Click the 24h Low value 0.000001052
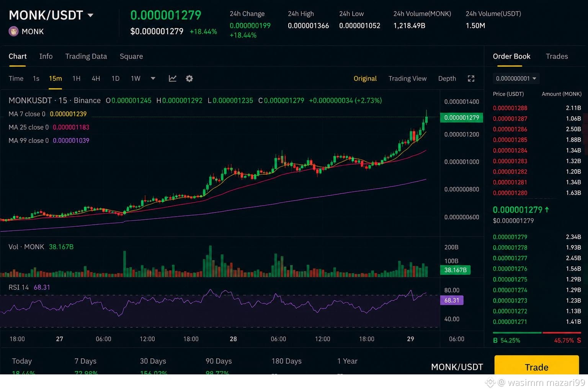The image size is (588, 392). [x=359, y=26]
